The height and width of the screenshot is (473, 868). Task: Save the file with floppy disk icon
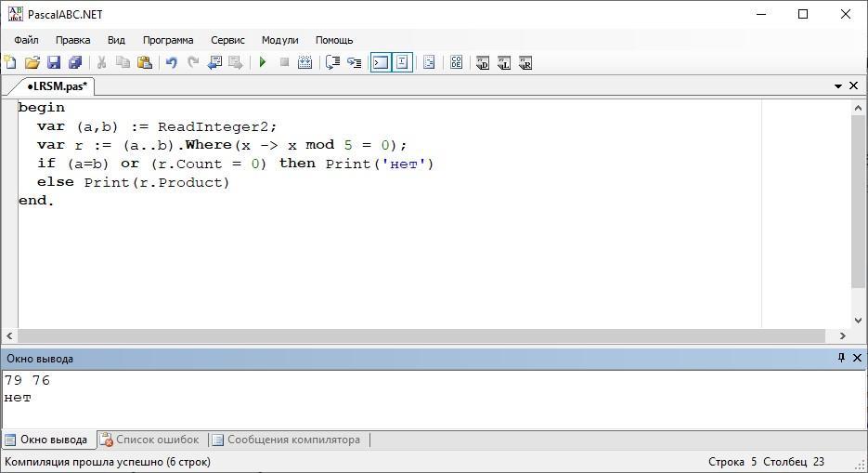(54, 62)
